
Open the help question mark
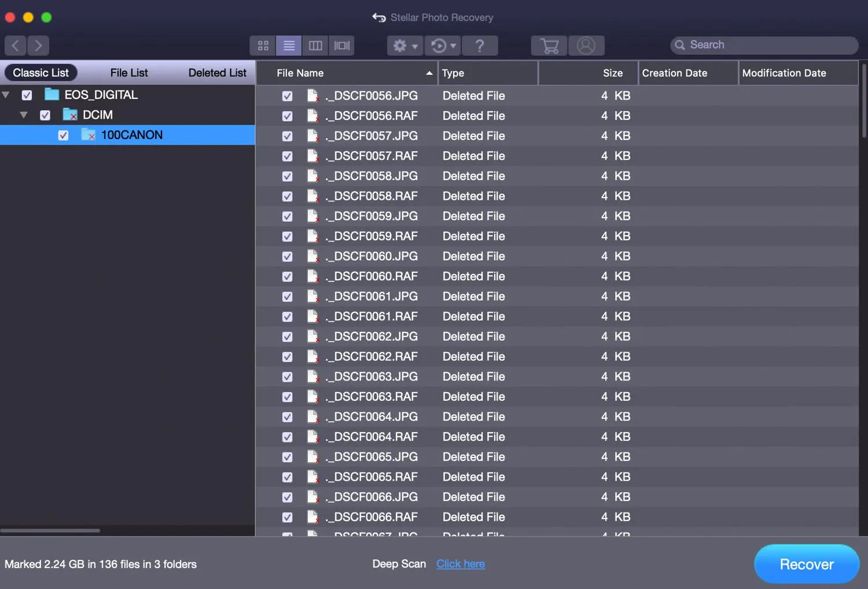(480, 46)
